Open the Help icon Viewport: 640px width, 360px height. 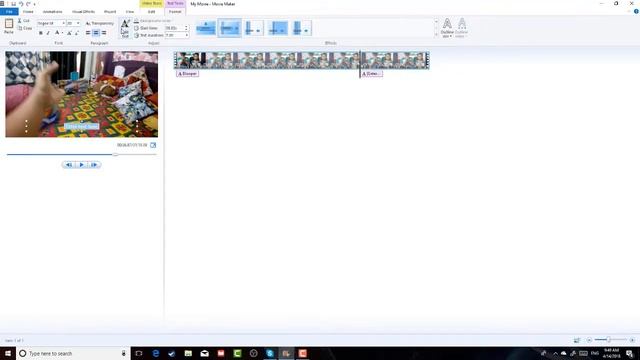pyautogui.click(x=636, y=11)
